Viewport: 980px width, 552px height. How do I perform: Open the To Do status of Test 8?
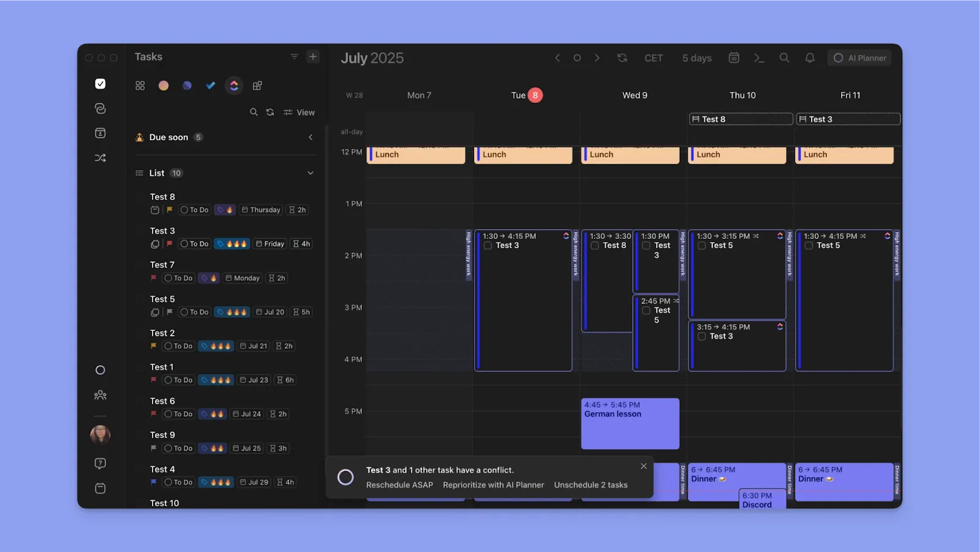tap(194, 210)
